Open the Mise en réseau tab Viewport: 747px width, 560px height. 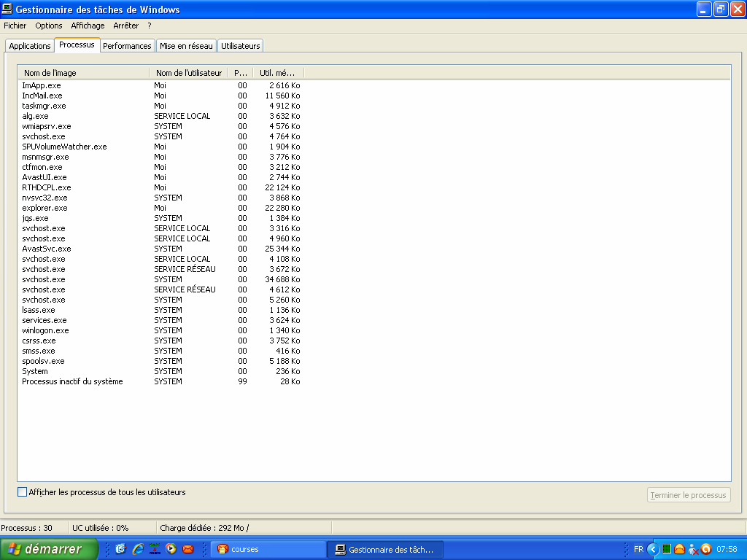(x=186, y=46)
